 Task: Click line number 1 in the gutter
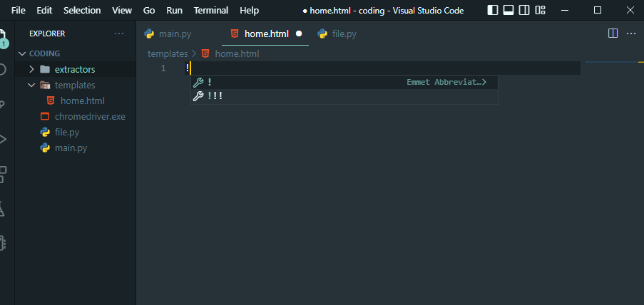[163, 68]
